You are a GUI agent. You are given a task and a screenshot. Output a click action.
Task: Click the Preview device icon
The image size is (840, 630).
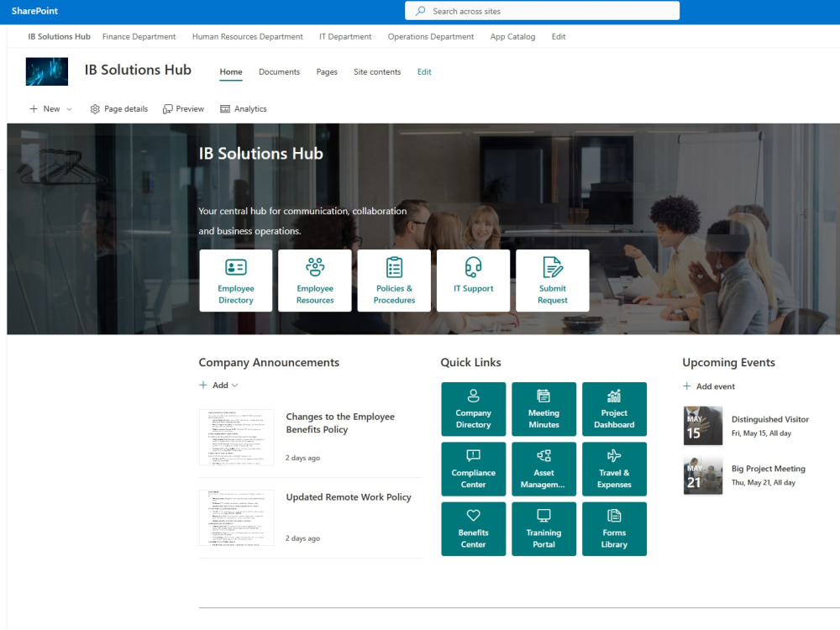(x=168, y=108)
